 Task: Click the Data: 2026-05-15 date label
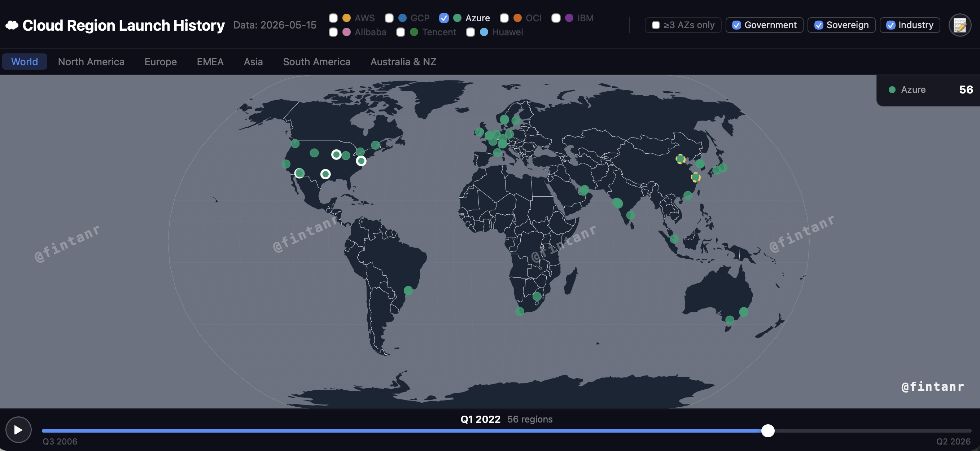click(x=275, y=25)
